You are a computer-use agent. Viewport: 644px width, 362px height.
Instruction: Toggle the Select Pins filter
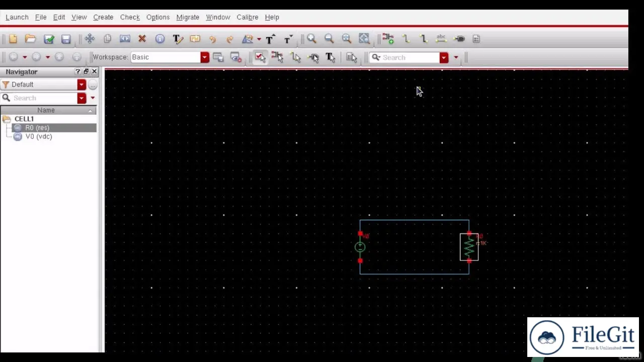[x=313, y=57]
